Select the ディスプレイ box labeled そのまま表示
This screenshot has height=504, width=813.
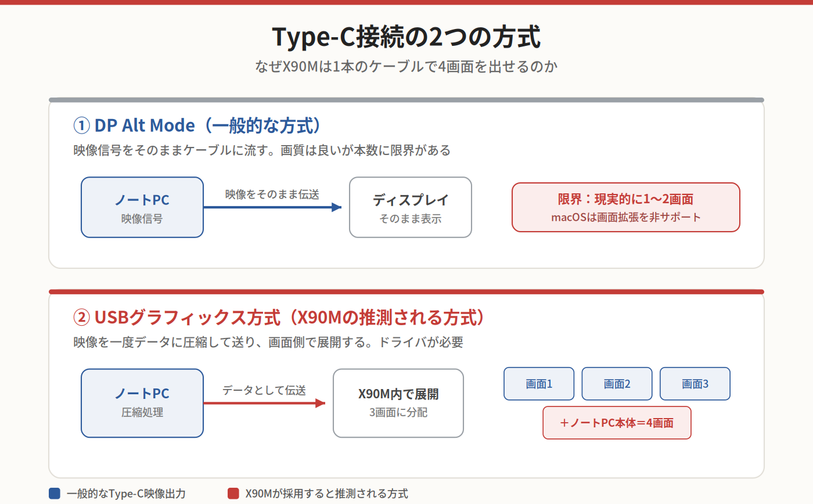[x=411, y=207]
